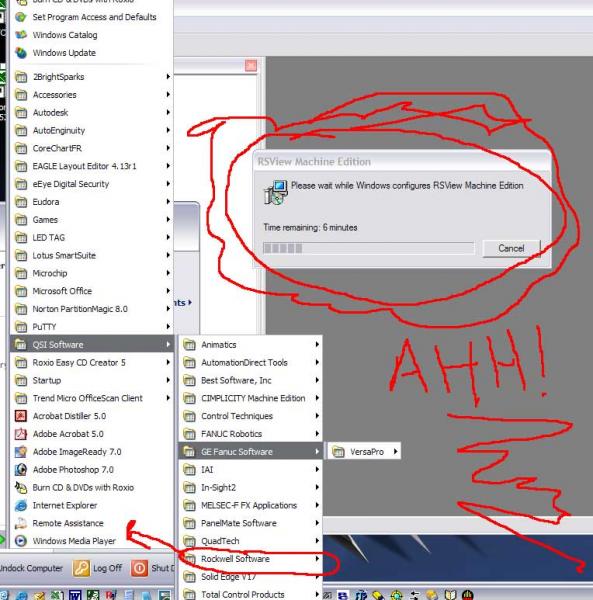The width and height of the screenshot is (593, 600).
Task: Click the IAI folder icon
Action: pos(189,470)
